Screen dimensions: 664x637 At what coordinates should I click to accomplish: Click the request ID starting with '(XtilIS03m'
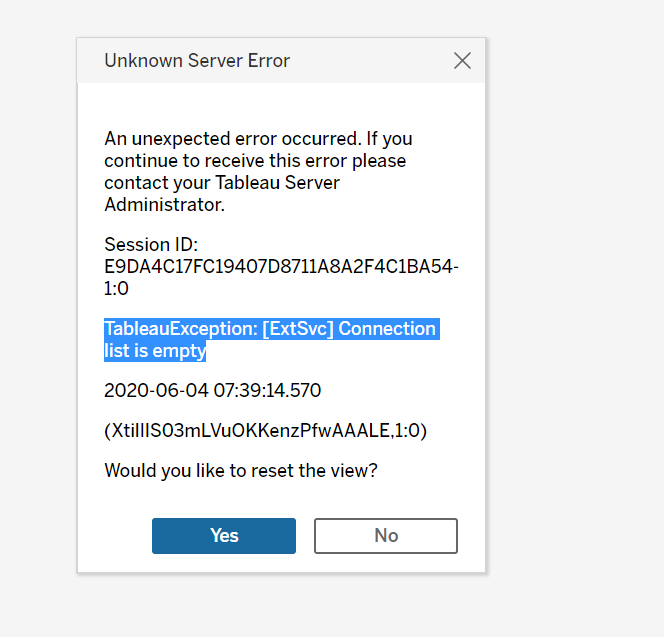click(x=265, y=430)
